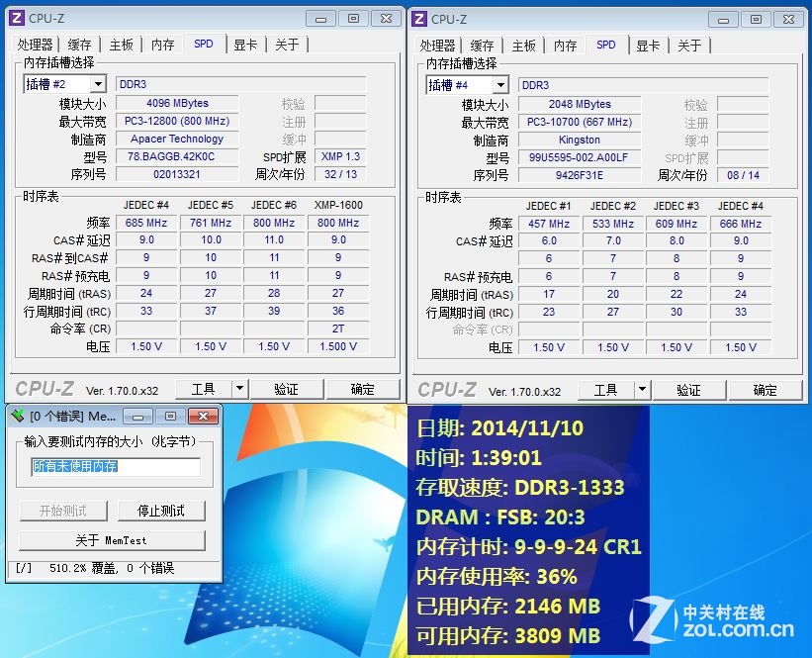
Task: Click the 2T command rate cell under XMP-1600
Action: coord(338,329)
